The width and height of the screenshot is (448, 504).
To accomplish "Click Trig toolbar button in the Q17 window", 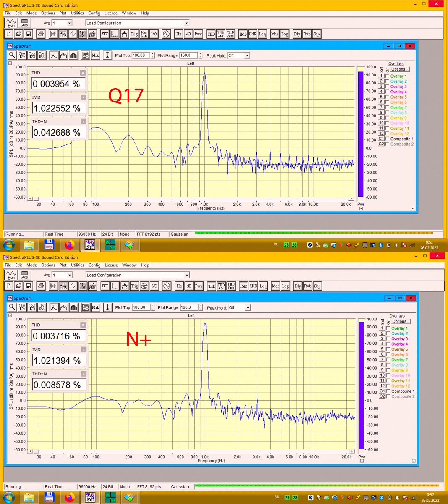I will point(134,34).
